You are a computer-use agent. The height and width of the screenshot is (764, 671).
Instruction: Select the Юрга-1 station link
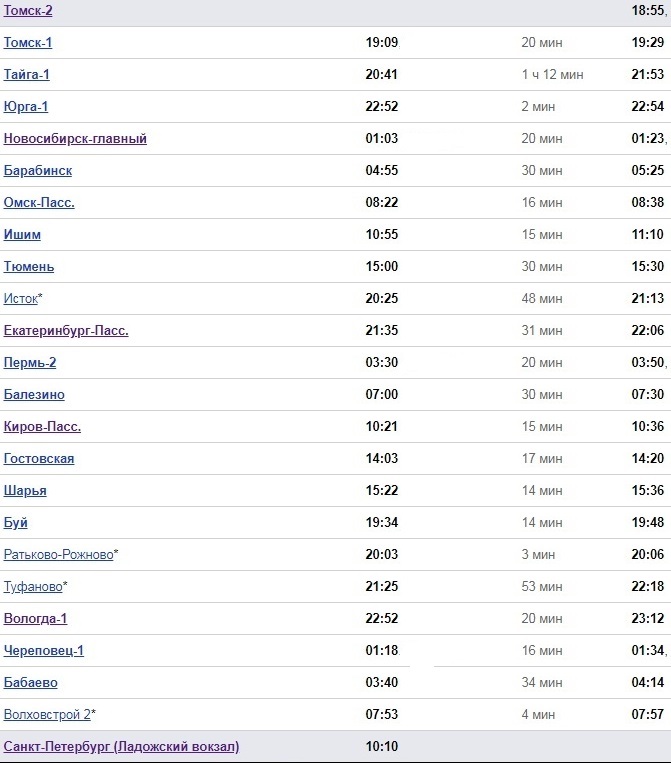click(26, 107)
